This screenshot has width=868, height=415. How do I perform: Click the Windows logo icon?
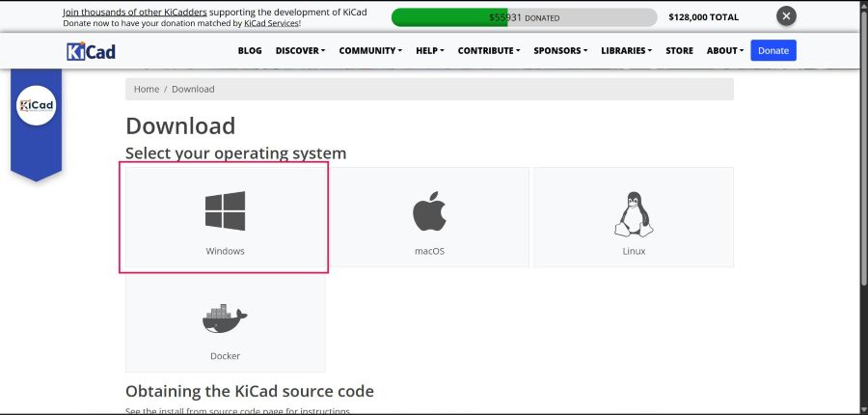point(225,211)
